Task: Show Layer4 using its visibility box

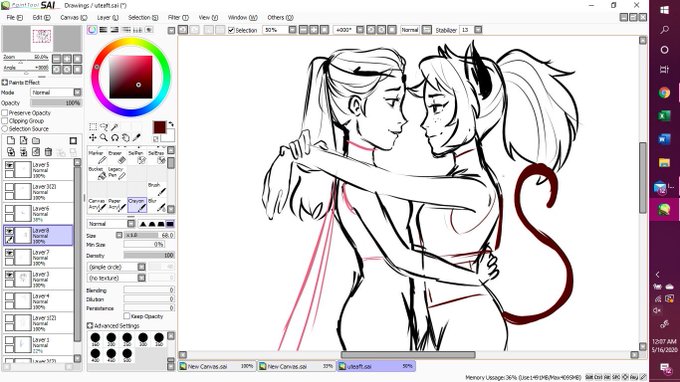Action: (9, 296)
